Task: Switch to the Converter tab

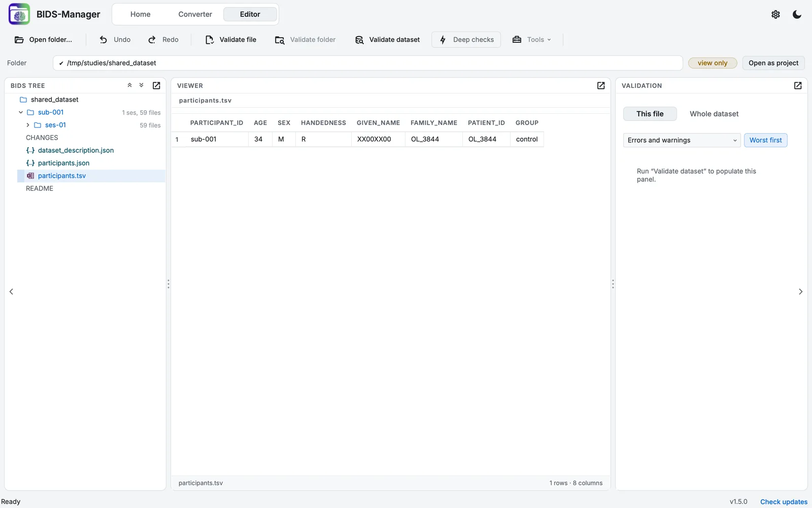Action: pyautogui.click(x=195, y=14)
